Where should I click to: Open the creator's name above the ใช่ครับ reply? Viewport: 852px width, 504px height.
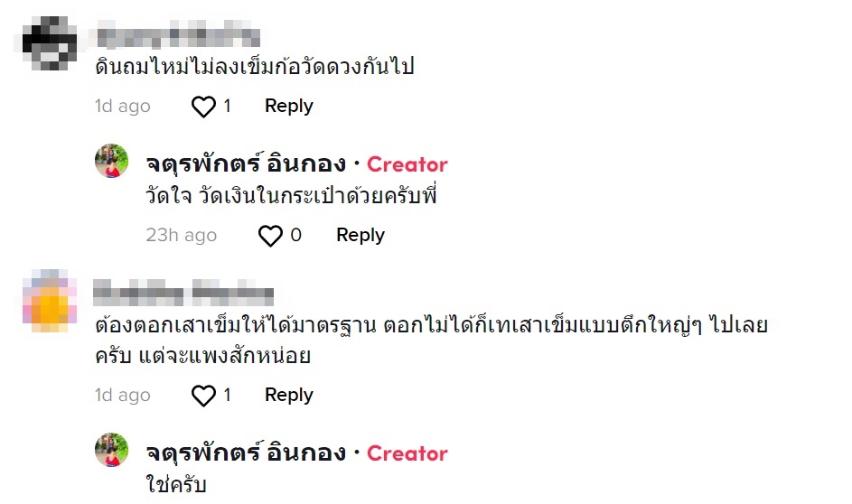pos(246,453)
